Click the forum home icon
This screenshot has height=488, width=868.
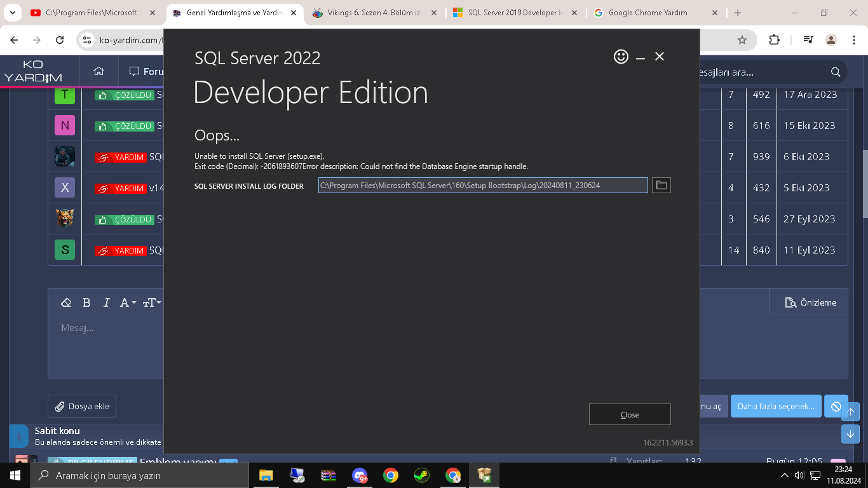pyautogui.click(x=98, y=71)
